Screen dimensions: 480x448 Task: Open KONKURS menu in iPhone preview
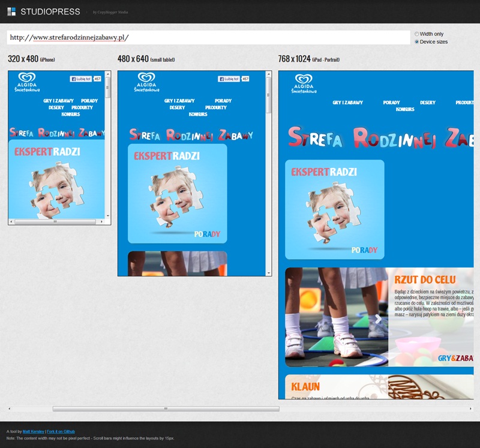coord(71,114)
